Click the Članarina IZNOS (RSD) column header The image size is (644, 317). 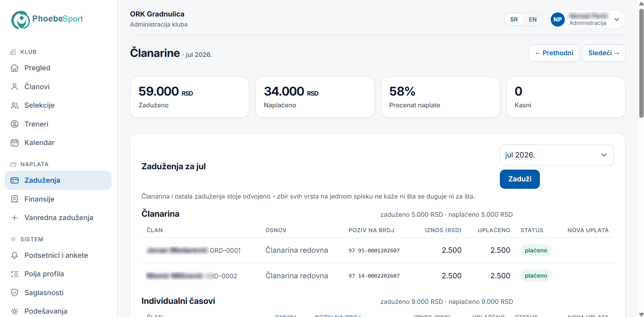tap(443, 231)
